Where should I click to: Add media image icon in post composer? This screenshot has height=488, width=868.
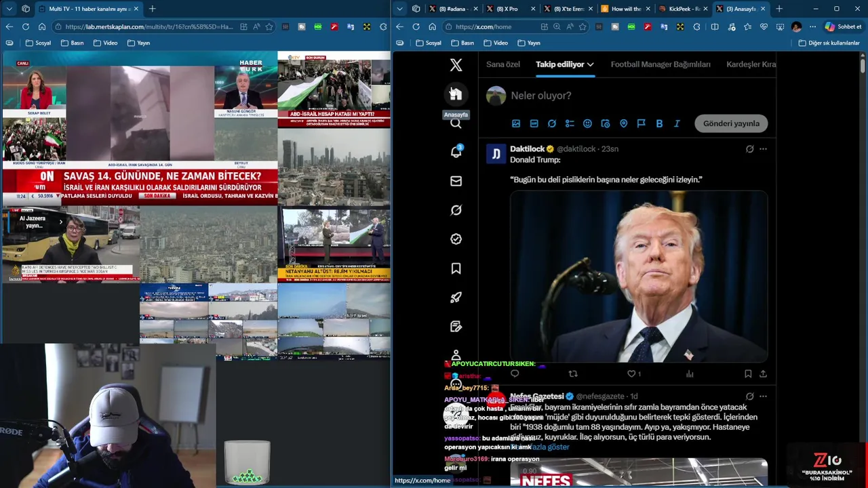(x=516, y=123)
